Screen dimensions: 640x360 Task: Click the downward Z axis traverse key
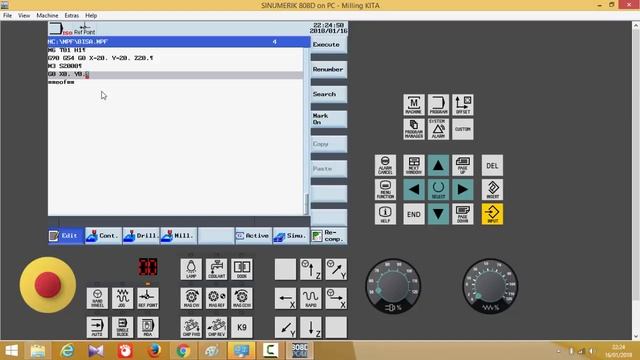pos(311,327)
